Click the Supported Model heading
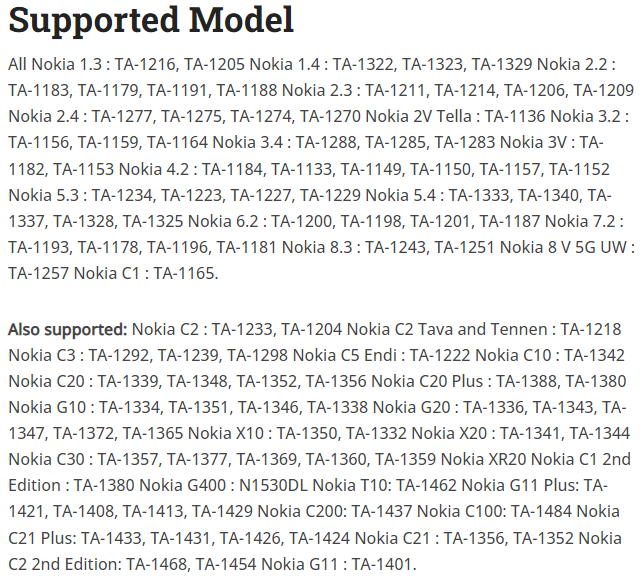The width and height of the screenshot is (643, 586). coord(151,20)
